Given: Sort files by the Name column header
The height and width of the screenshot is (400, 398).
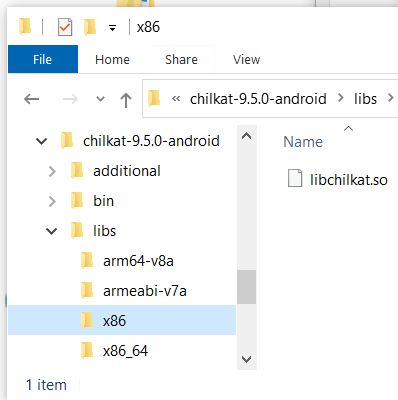Looking at the screenshot, I should tap(303, 142).
